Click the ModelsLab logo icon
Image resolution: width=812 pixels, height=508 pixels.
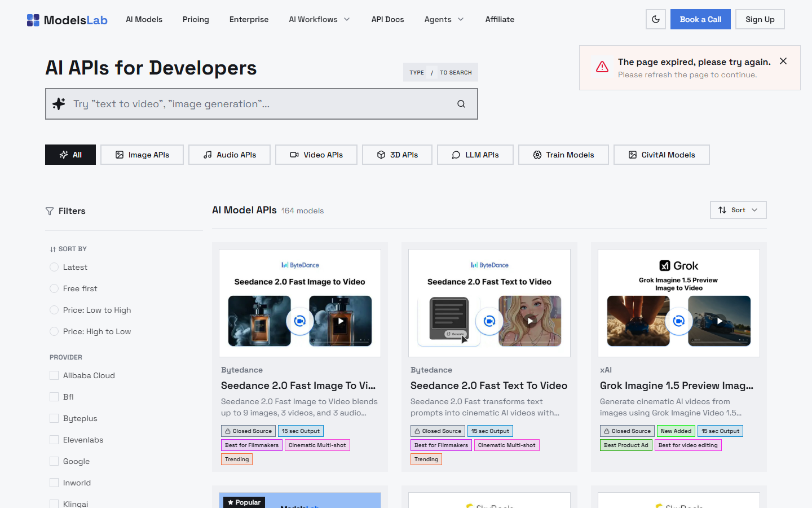click(33, 20)
